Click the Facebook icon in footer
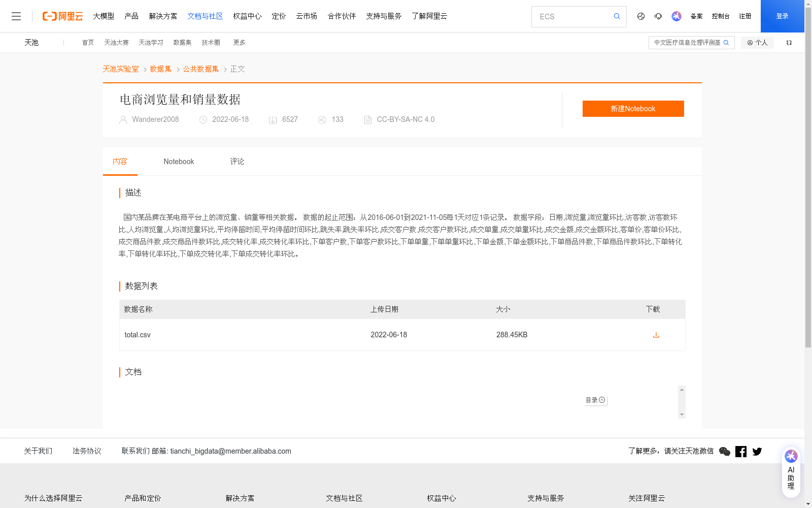This screenshot has width=812, height=508. [741, 451]
